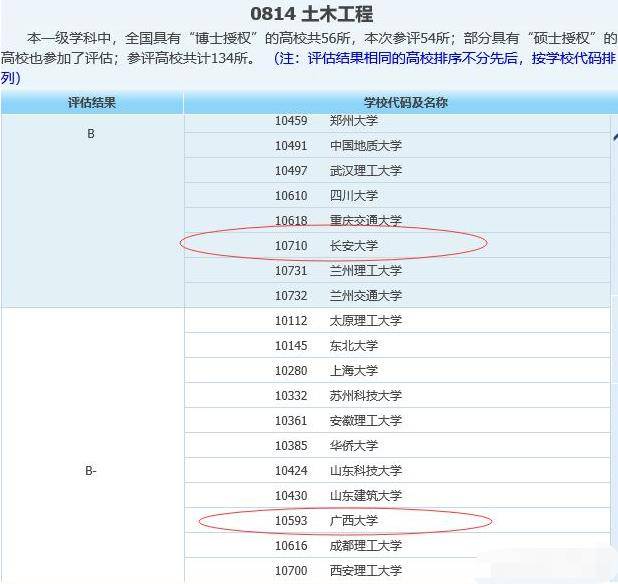
Task: Select the 武汉理工大学 entry
Action: [x=397, y=170]
